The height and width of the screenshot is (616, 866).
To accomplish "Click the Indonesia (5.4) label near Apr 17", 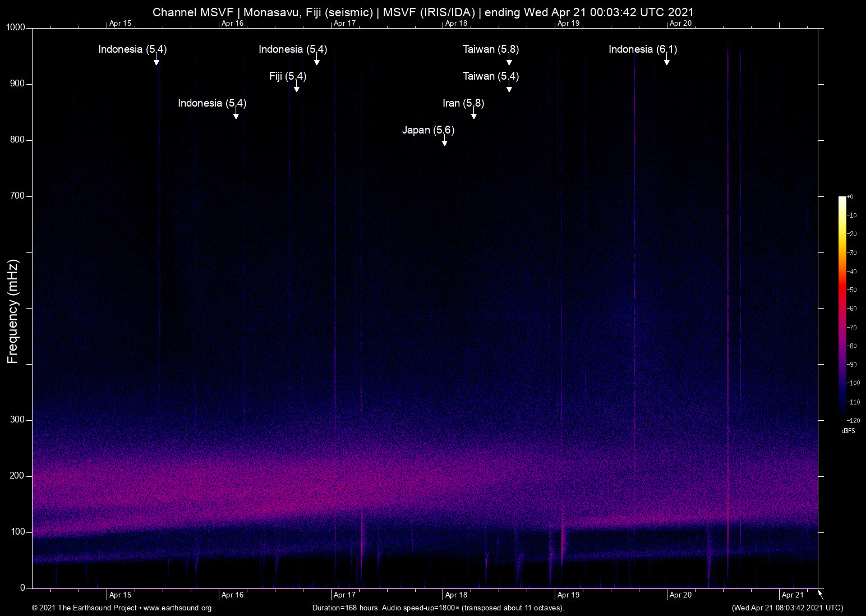I will (x=292, y=49).
